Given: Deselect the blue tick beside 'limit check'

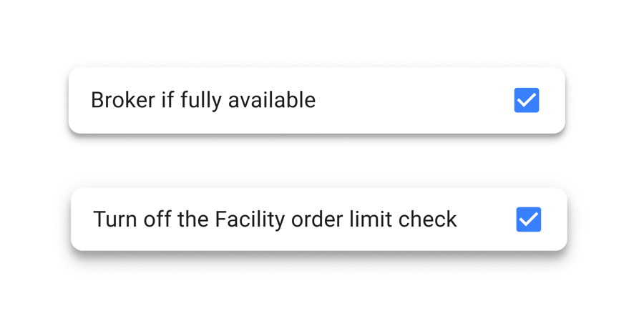Looking at the screenshot, I should click(x=529, y=219).
